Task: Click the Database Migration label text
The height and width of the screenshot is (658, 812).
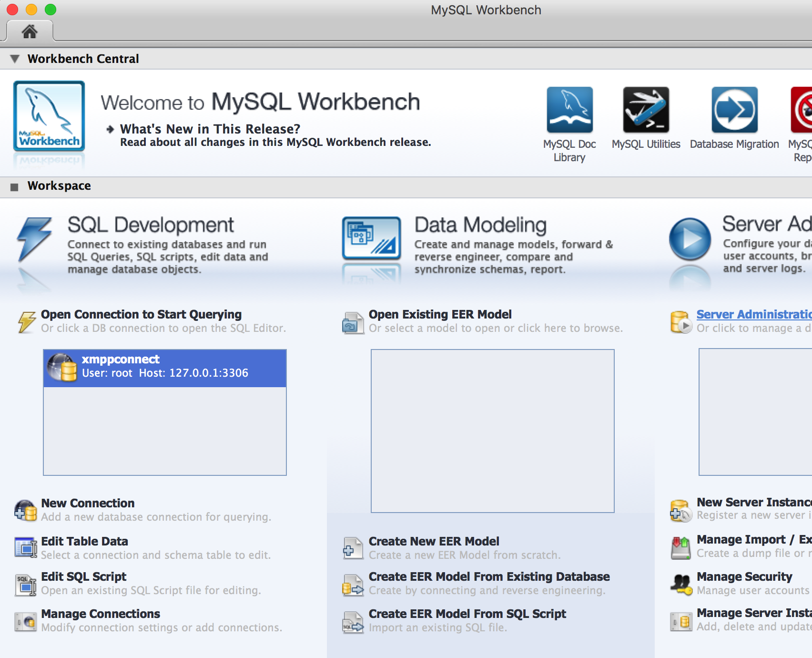Action: click(x=734, y=144)
